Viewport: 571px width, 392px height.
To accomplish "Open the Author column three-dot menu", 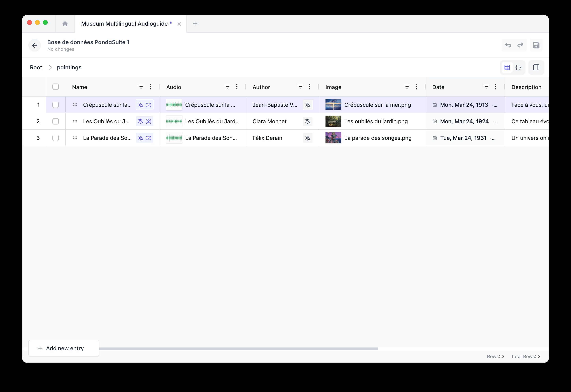I will (309, 87).
